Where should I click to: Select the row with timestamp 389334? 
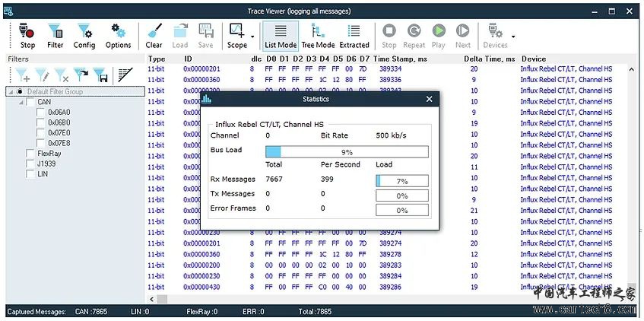pos(385,68)
